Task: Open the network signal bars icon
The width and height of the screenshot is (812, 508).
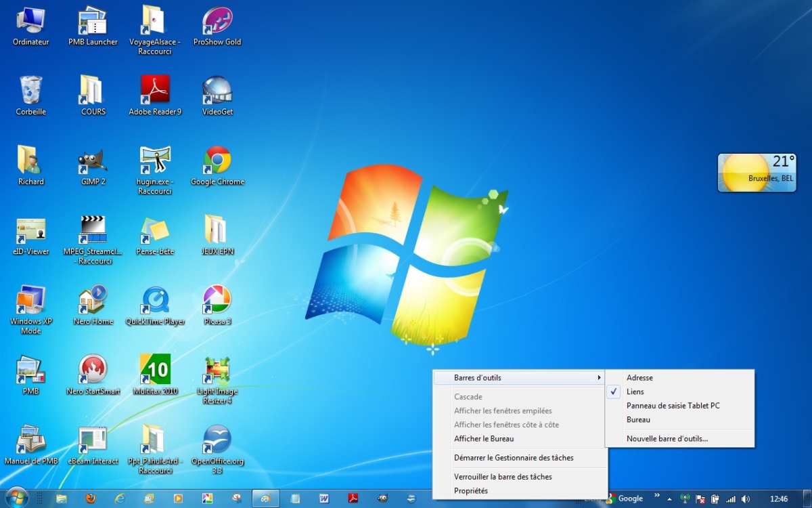Action: tap(730, 499)
